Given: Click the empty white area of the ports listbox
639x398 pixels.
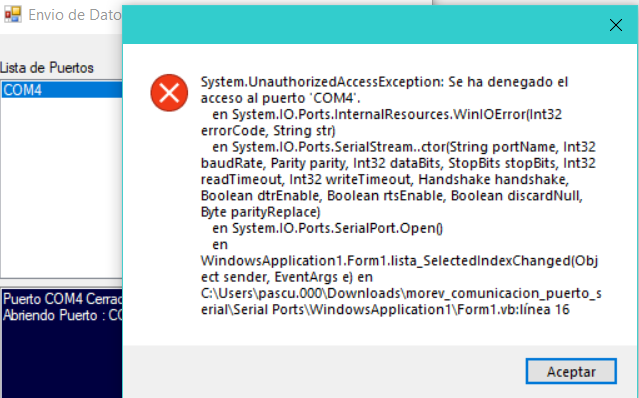Looking at the screenshot, I should (x=62, y=187).
